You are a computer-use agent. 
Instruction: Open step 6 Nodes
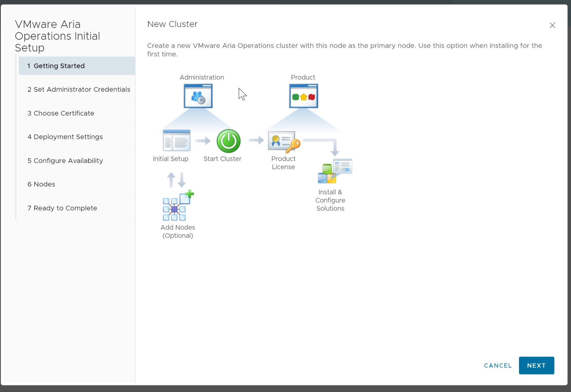coord(77,184)
